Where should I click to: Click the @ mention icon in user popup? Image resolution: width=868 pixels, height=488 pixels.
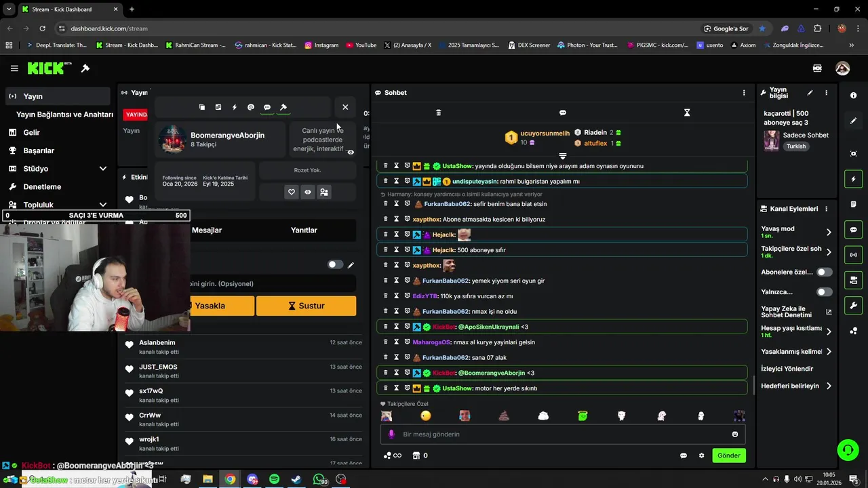click(251, 107)
